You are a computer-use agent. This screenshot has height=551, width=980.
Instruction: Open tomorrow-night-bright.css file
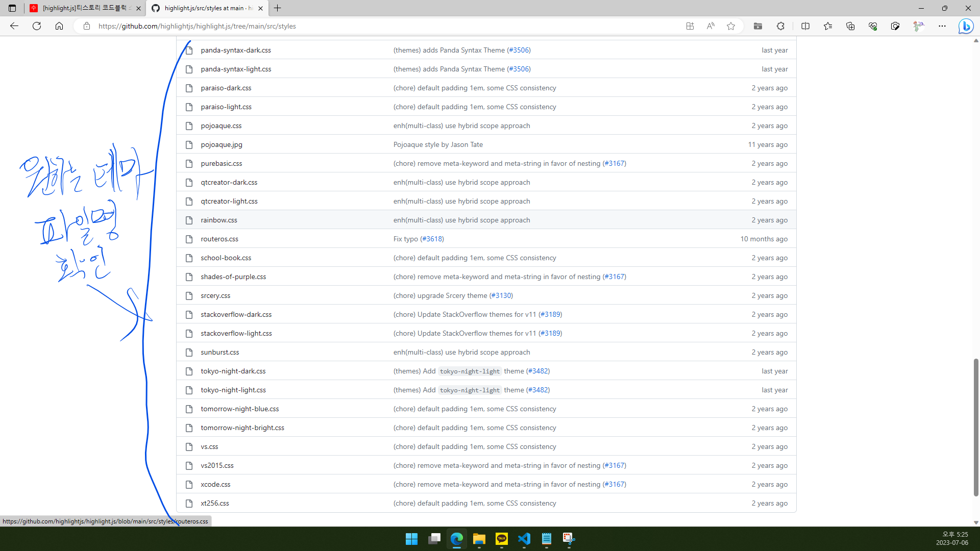pyautogui.click(x=242, y=428)
